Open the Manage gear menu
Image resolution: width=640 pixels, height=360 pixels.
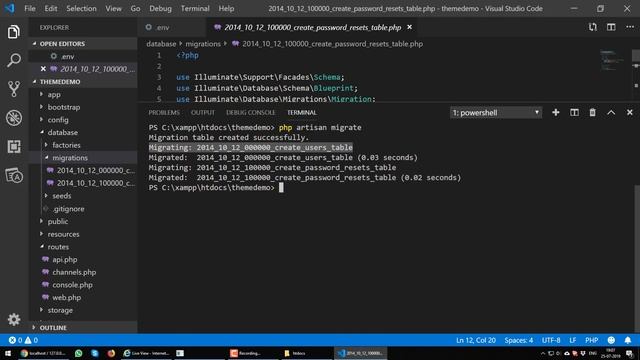13,319
